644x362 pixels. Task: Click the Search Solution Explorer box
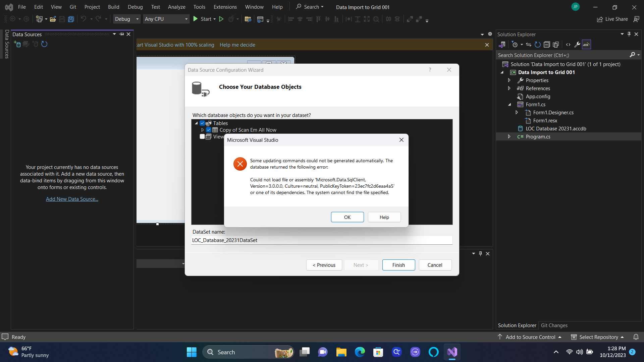[x=563, y=55]
